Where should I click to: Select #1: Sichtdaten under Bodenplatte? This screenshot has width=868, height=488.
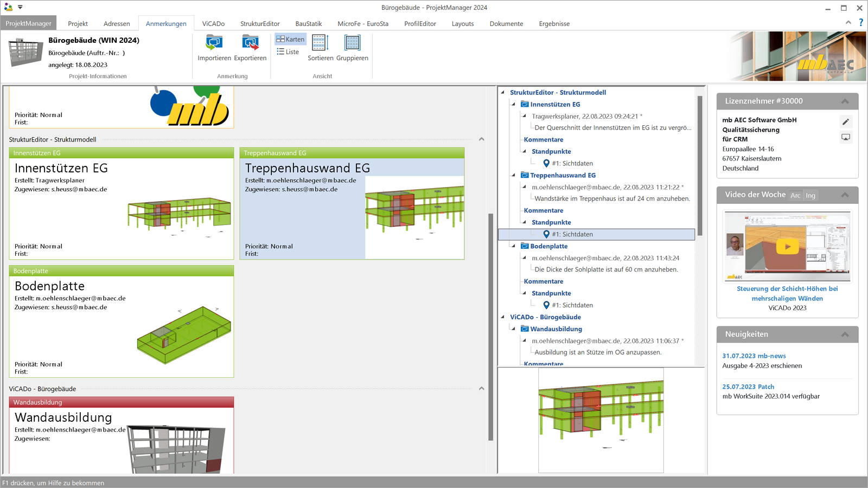click(572, 305)
